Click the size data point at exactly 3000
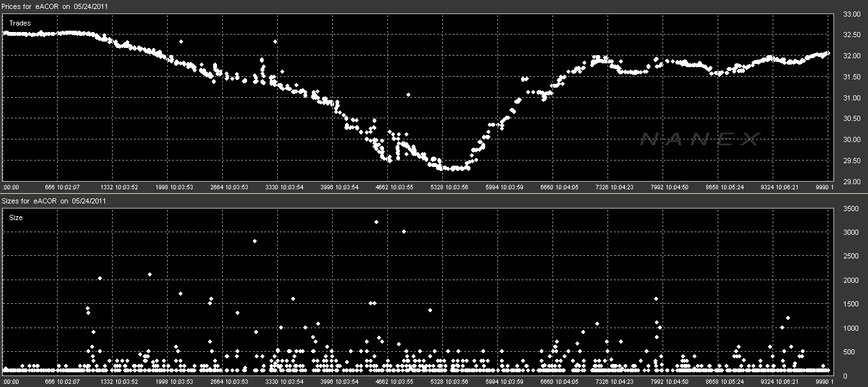The image size is (868, 387). point(404,232)
